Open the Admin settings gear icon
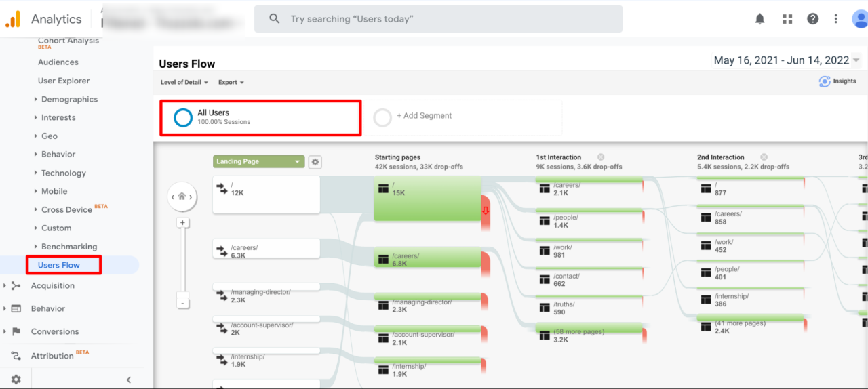The image size is (868, 389). coord(16,380)
